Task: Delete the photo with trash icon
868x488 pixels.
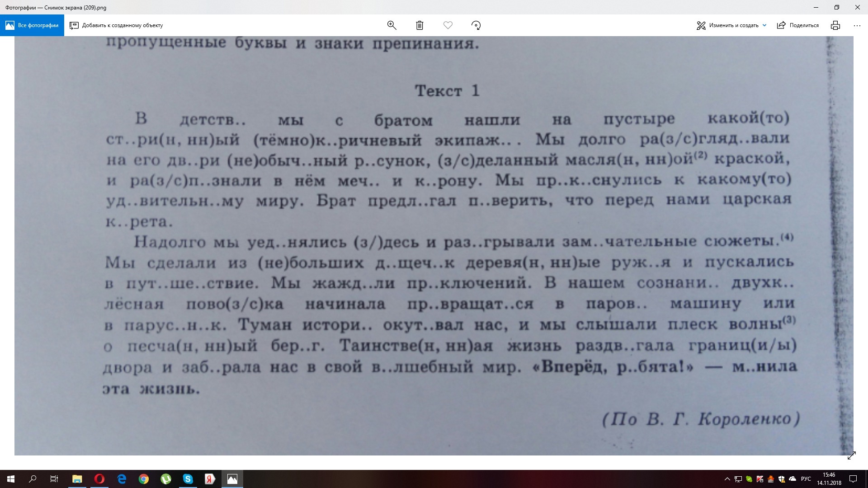Action: pos(420,25)
